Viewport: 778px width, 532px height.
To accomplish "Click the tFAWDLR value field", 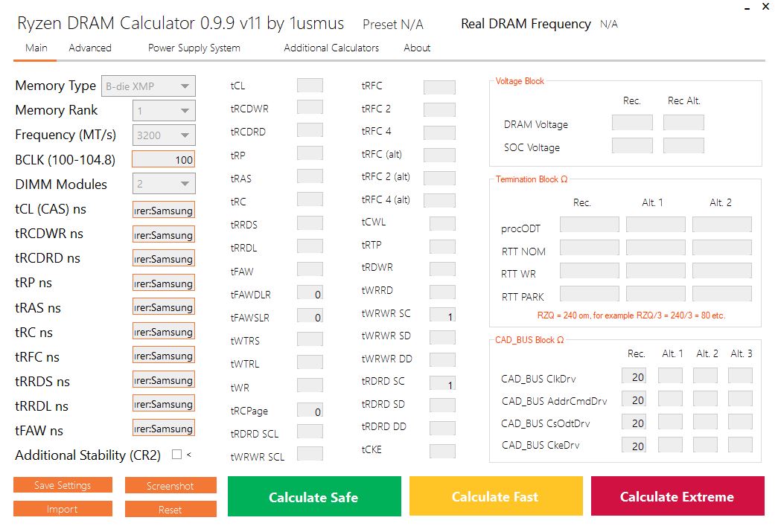I will [310, 293].
